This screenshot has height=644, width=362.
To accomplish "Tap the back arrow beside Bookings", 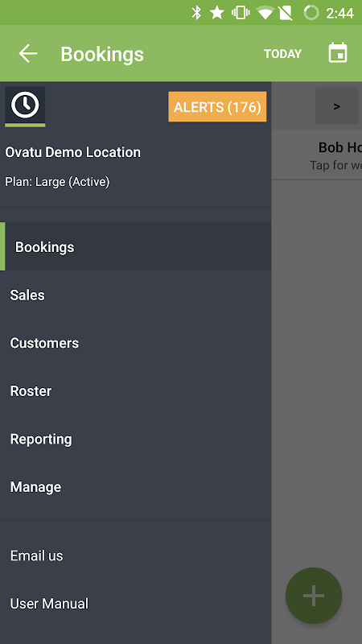I will [x=28, y=54].
